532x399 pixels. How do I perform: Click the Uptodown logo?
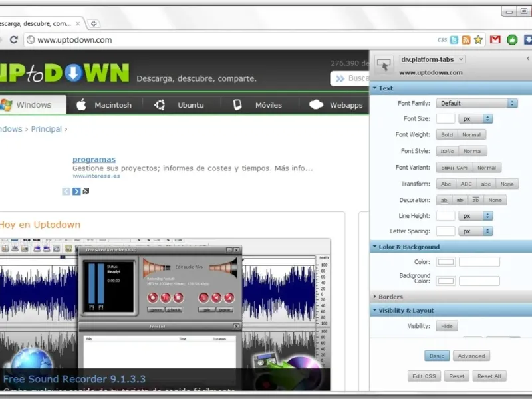click(65, 72)
